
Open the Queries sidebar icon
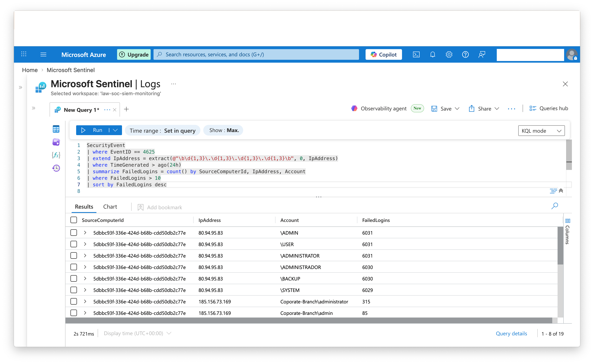(x=56, y=142)
